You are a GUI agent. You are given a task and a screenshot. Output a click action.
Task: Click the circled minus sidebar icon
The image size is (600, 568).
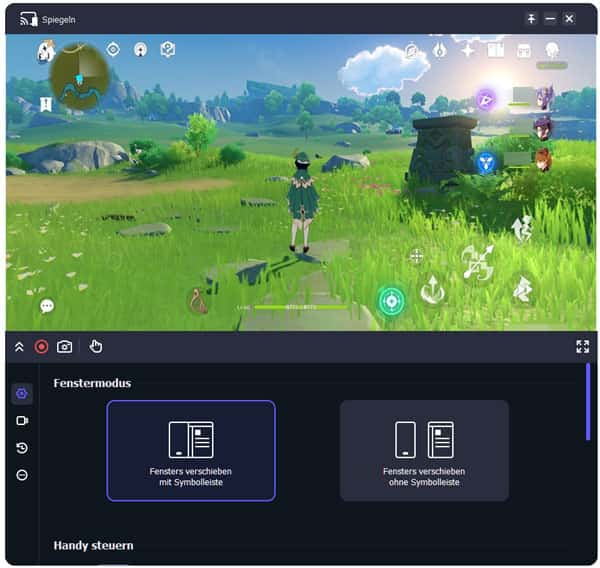tap(22, 475)
